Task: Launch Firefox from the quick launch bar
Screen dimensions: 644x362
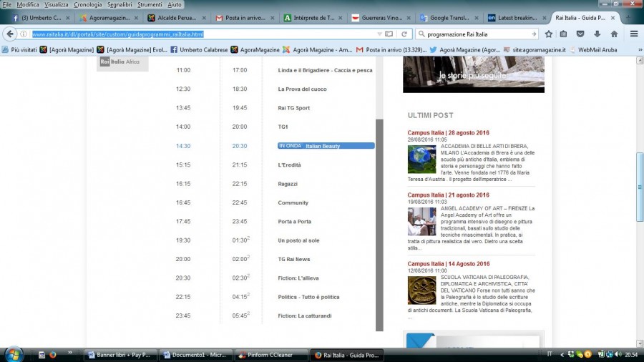Action: (52, 355)
